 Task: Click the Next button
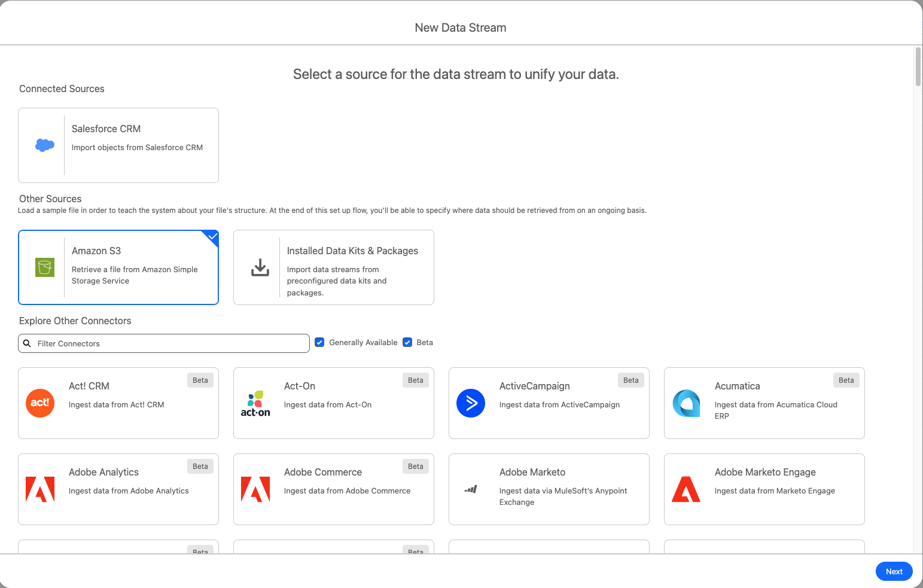pyautogui.click(x=894, y=571)
